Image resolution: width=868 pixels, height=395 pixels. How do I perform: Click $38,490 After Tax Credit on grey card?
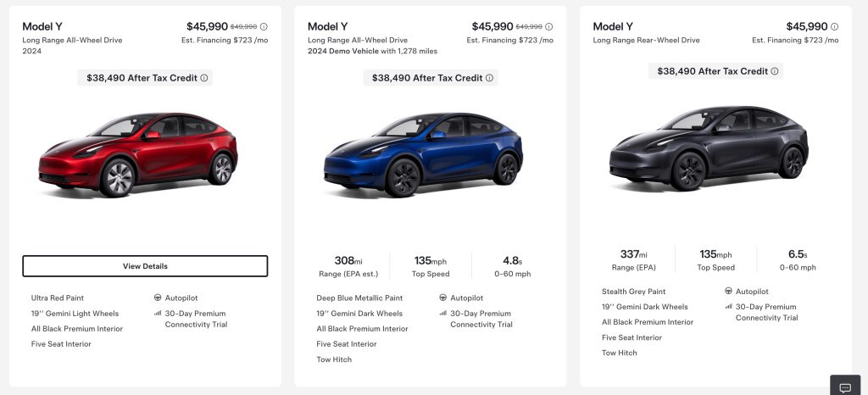pos(711,71)
